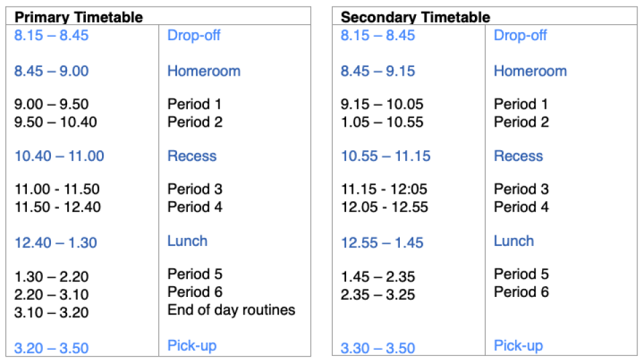The height and width of the screenshot is (364, 644).
Task: Select Period 3 in the Secondary Timetable
Action: pyautogui.click(x=521, y=189)
